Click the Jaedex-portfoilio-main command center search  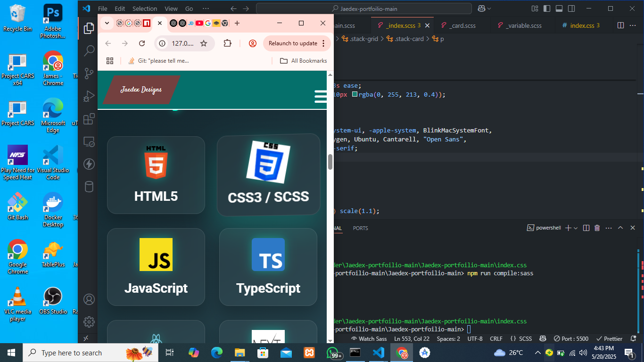point(363,8)
